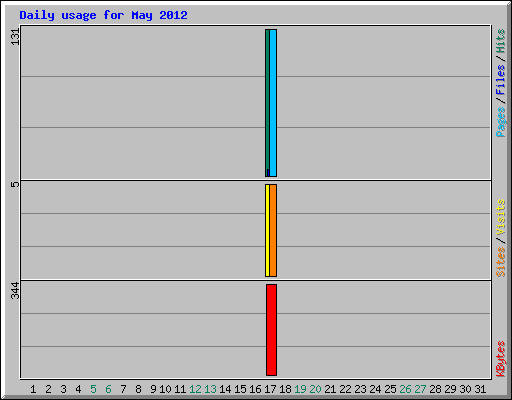This screenshot has height=400, width=512.
Task: Click the green day 6 x-axis label
Action: [108, 389]
